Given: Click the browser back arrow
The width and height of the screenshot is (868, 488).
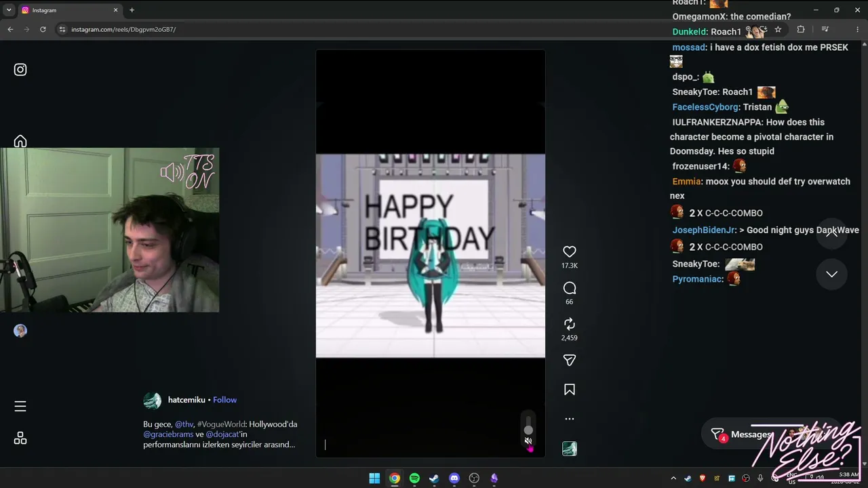Looking at the screenshot, I should (10, 29).
